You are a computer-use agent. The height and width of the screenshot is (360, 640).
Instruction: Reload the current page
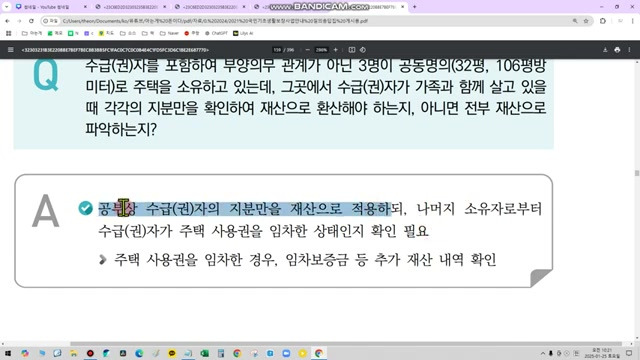coord(31,21)
